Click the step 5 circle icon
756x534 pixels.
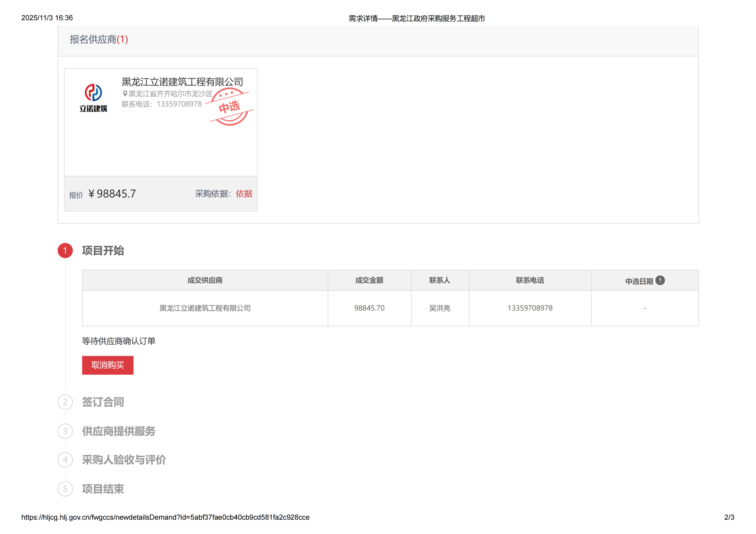tap(65, 489)
